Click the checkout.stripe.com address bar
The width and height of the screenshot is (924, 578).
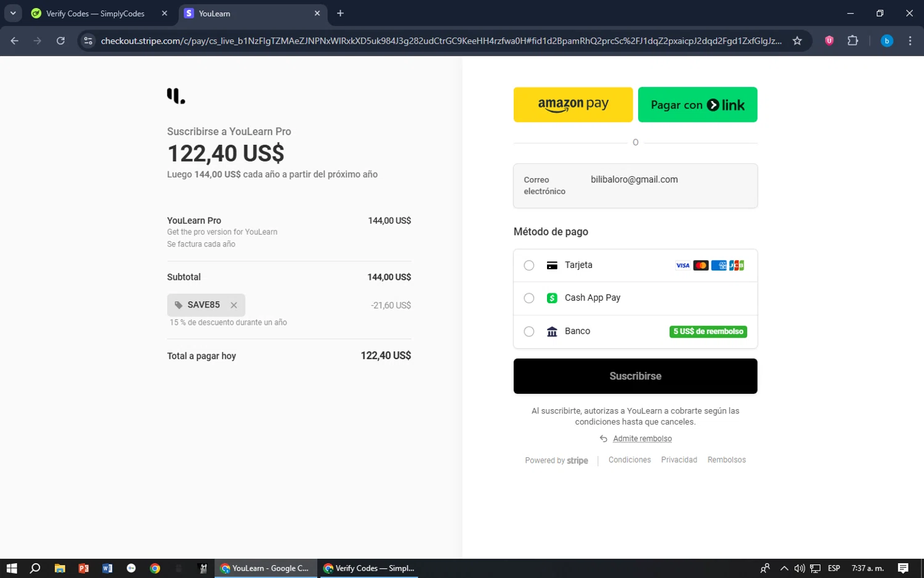441,41
